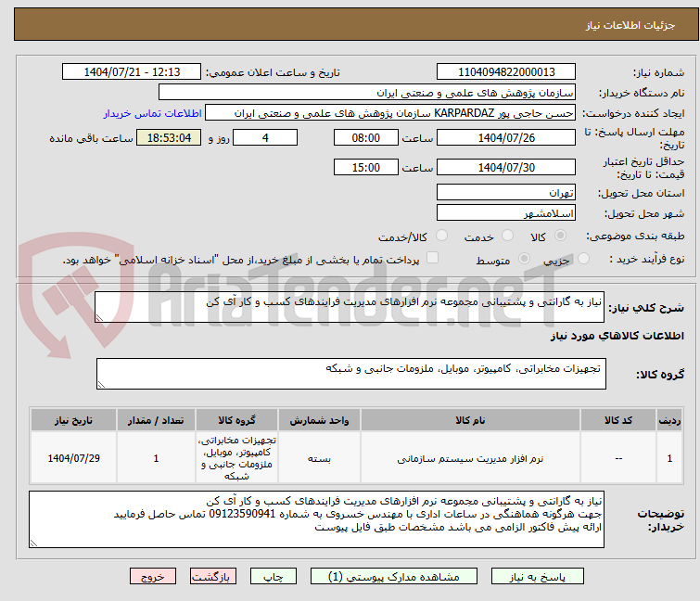Select the کالا radio button
Viewport: 700px width, 601px height.
560,236
